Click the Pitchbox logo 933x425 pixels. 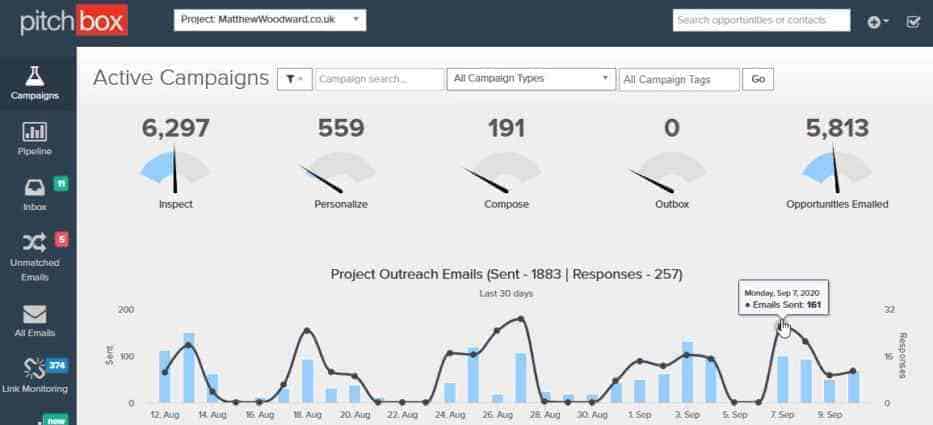74,23
